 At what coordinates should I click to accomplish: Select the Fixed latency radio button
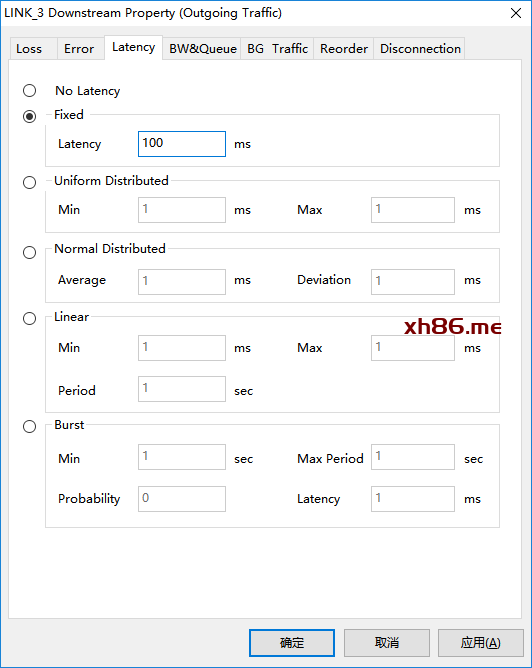(x=29, y=116)
